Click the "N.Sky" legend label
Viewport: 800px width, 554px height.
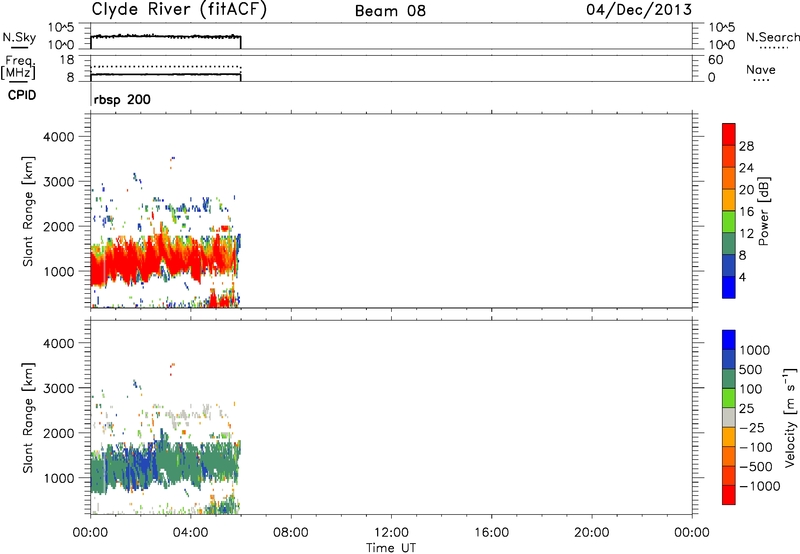point(19,37)
